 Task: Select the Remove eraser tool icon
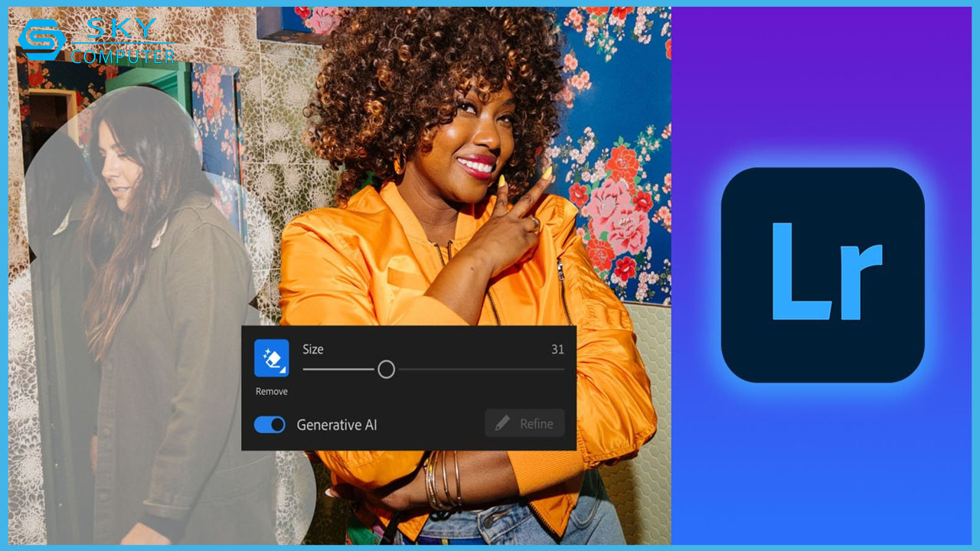[x=270, y=357]
